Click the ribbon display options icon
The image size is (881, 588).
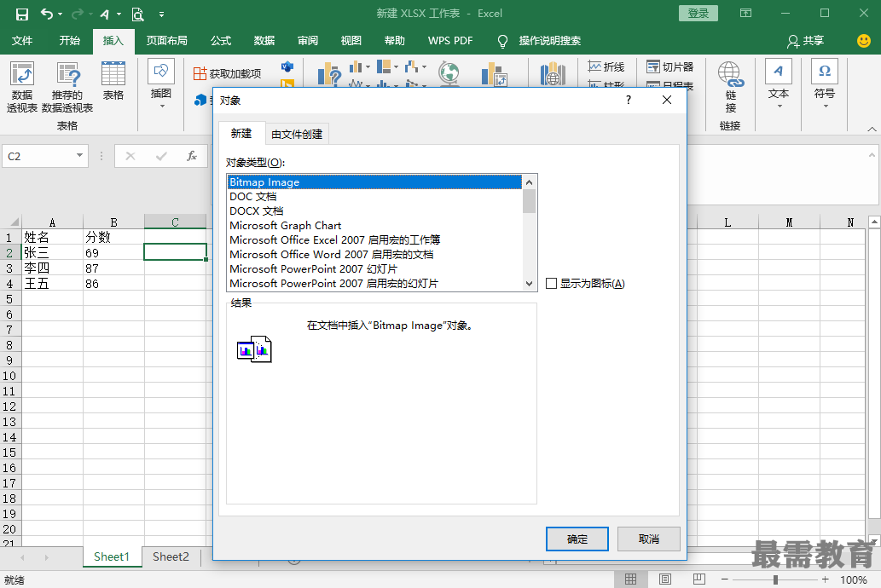[745, 13]
